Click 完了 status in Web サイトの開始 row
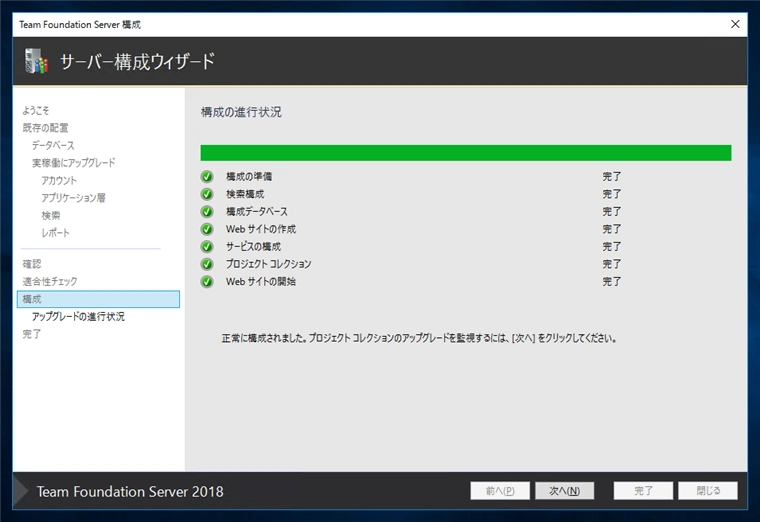760x522 pixels. (612, 281)
